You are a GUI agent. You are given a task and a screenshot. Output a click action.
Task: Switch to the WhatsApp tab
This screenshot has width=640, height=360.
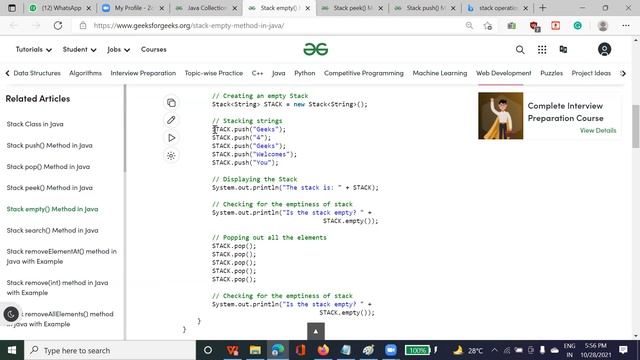(60, 8)
